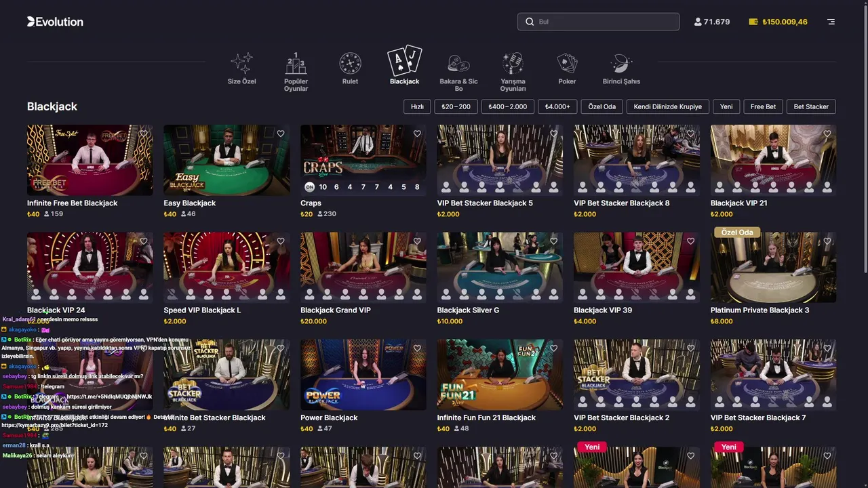Favorite Blackjack Grand VIP heart icon
This screenshot has width=868, height=488.
pyautogui.click(x=417, y=241)
